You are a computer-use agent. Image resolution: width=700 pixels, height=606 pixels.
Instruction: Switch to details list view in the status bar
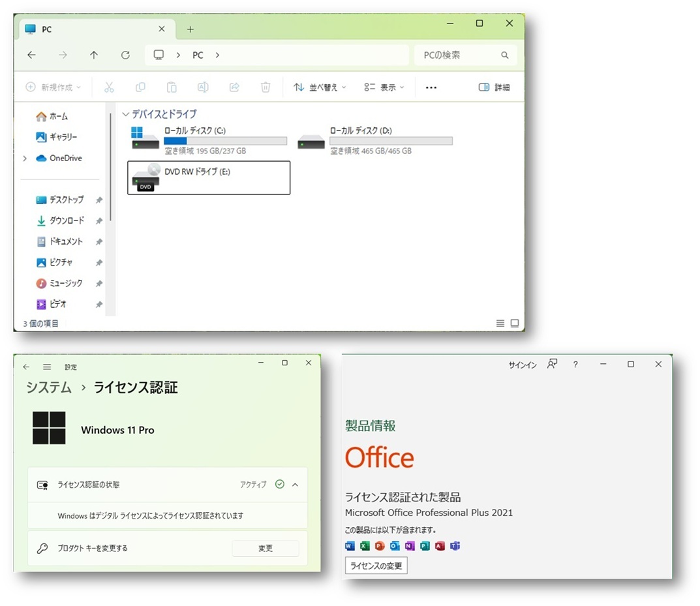coord(500,323)
